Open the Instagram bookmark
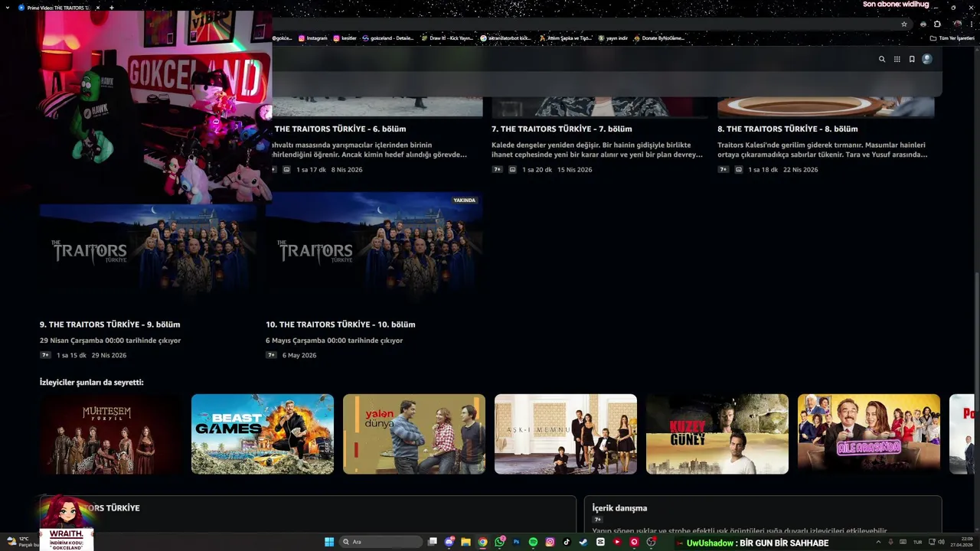Screen dimensions: 980x551 click(313, 37)
